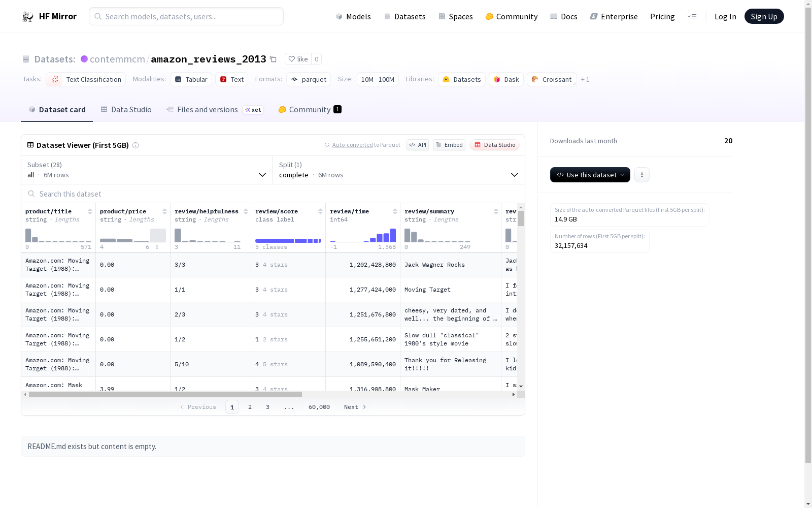Go to Models in the navigation
The height and width of the screenshot is (508, 812).
[x=353, y=16]
